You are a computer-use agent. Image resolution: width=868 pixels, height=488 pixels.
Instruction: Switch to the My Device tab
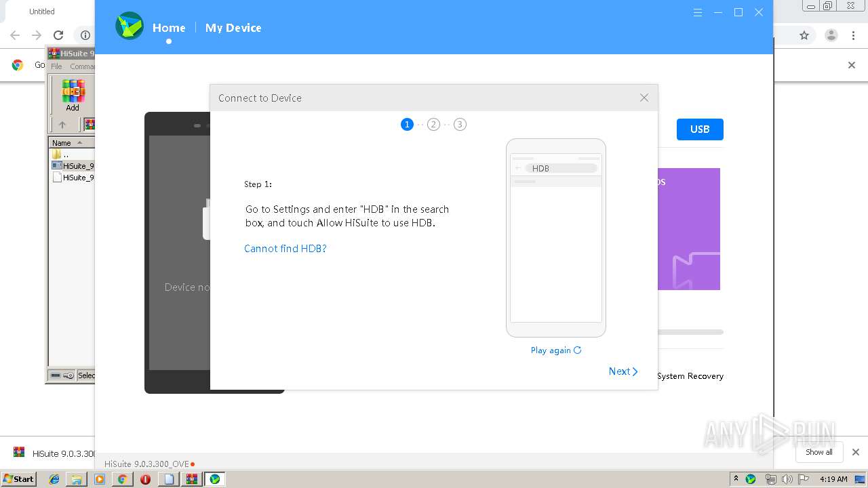pos(233,28)
